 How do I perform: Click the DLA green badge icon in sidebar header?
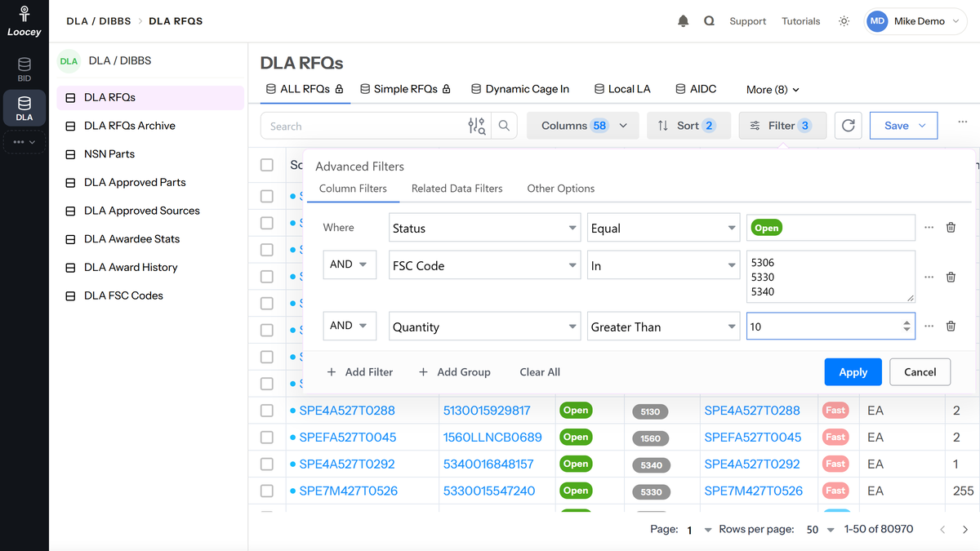pyautogui.click(x=69, y=61)
